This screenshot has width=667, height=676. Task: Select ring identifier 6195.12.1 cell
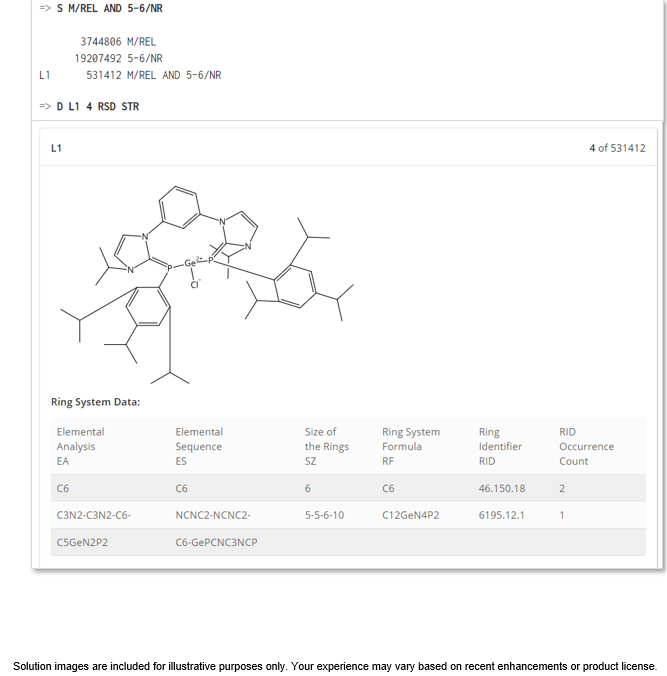[x=502, y=515]
